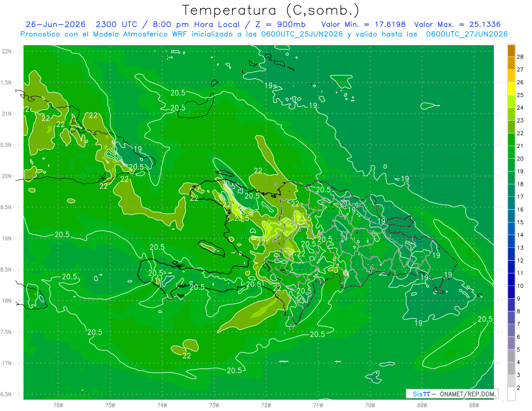The width and height of the screenshot is (532, 411).
Task: Click the "28" color scale label
Action: click(x=520, y=57)
